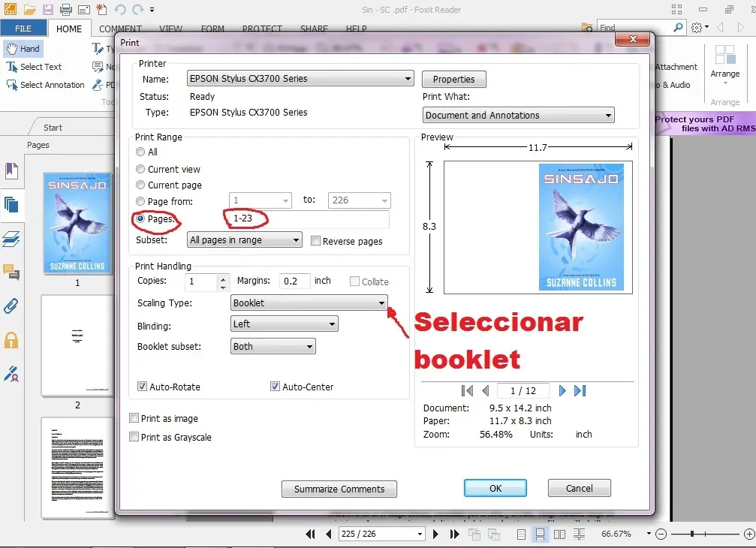Jump to last document page in status bar
This screenshot has width=756, height=548.
[x=454, y=534]
